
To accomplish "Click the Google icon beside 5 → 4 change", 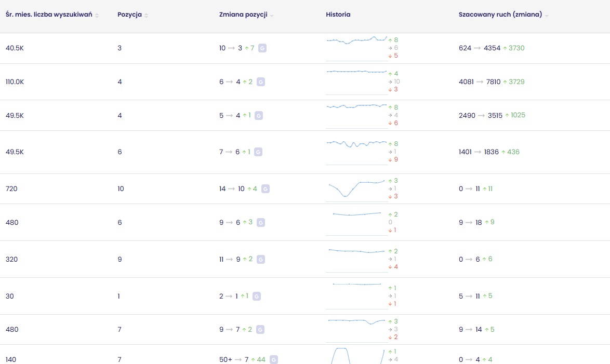I will (259, 116).
